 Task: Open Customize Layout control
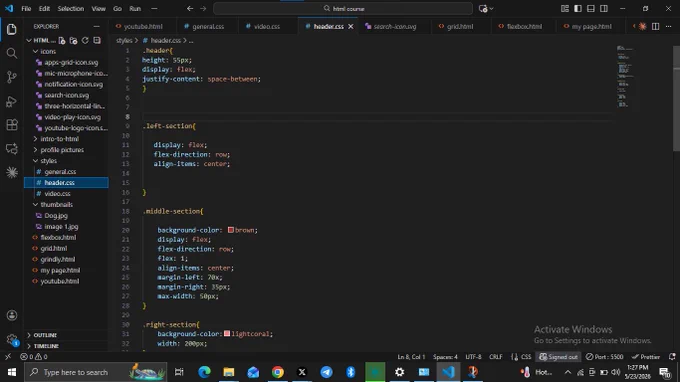(565, 9)
